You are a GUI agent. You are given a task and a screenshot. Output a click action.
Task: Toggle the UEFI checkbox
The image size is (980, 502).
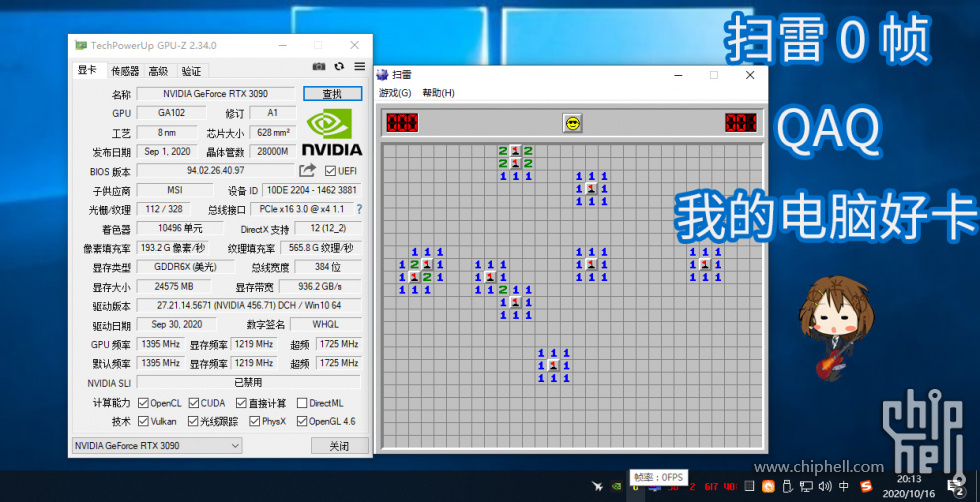(330, 171)
